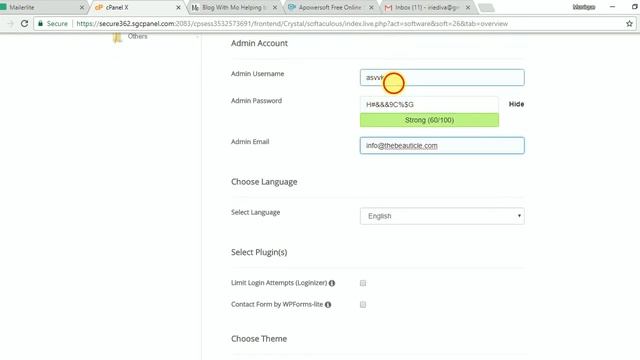Open a new browser tab
Image resolution: width=640 pixels, height=360 pixels.
point(486,7)
